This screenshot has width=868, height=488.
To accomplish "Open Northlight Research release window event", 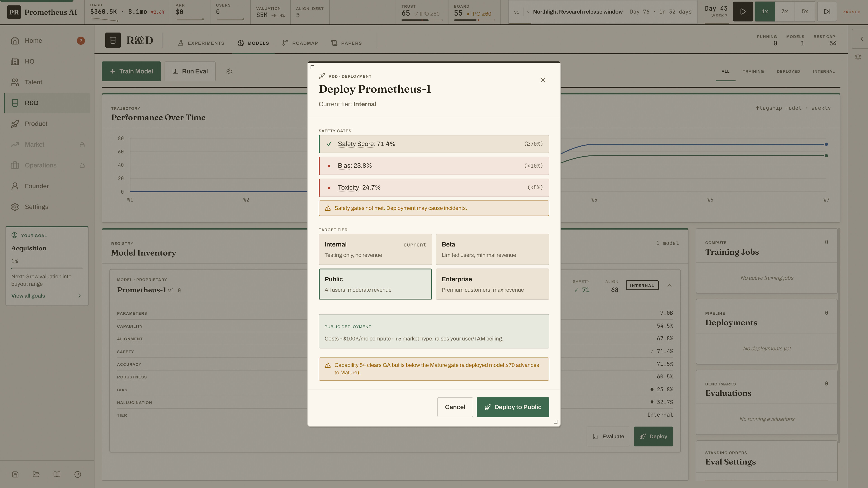I will pos(602,12).
